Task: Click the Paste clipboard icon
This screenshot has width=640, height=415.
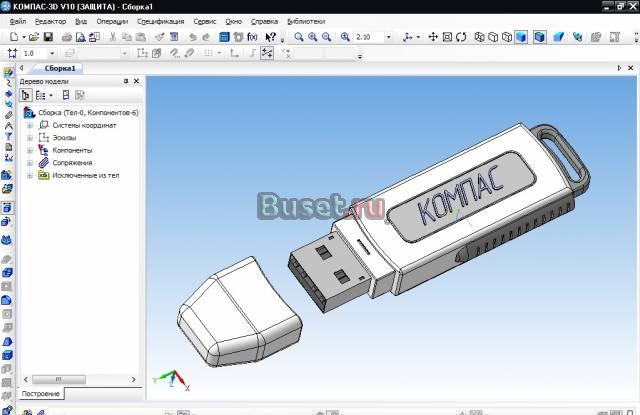Action: click(x=140, y=37)
